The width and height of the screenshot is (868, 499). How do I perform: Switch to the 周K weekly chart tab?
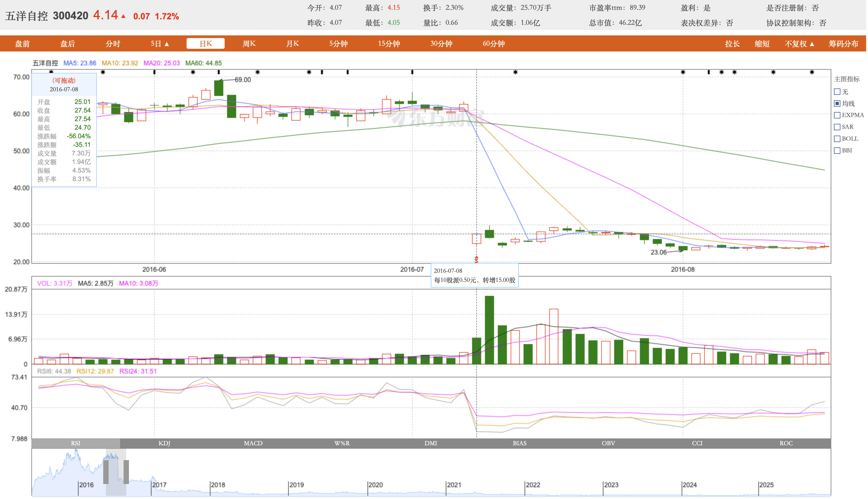tap(249, 43)
